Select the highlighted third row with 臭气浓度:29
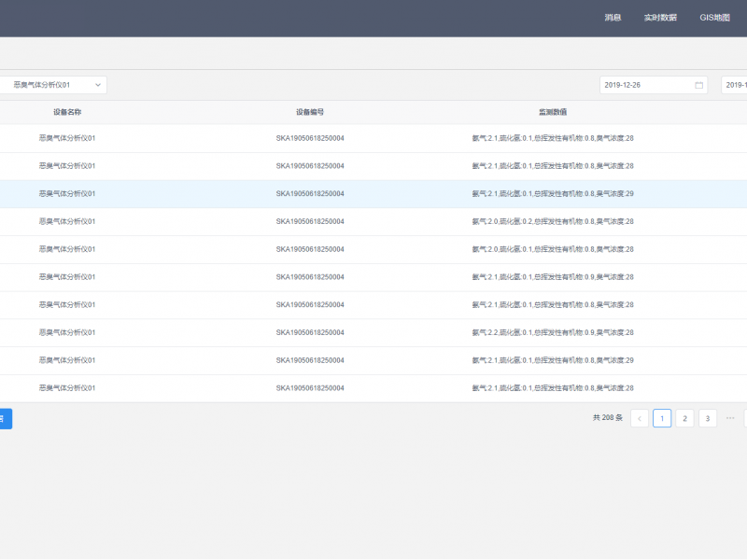This screenshot has width=747, height=560. coord(553,194)
